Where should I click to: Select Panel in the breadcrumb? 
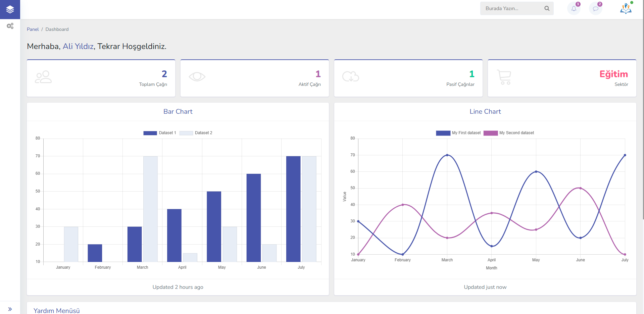tap(33, 29)
